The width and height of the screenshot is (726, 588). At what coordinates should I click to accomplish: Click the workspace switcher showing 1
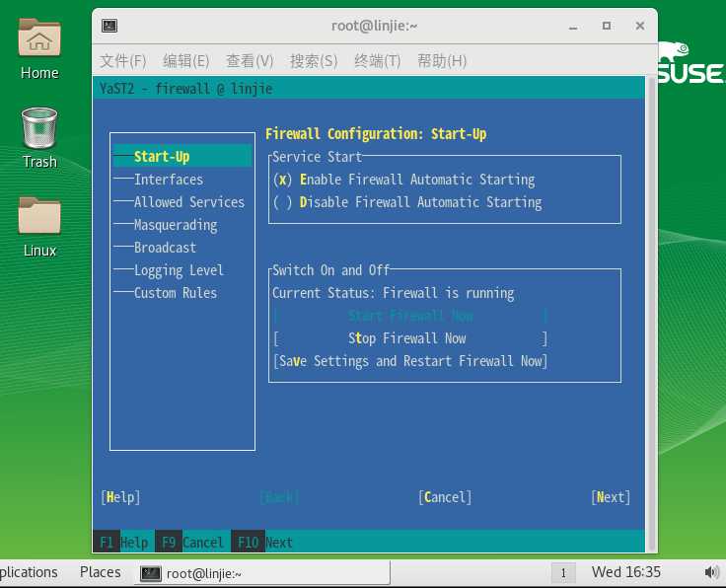(x=563, y=573)
